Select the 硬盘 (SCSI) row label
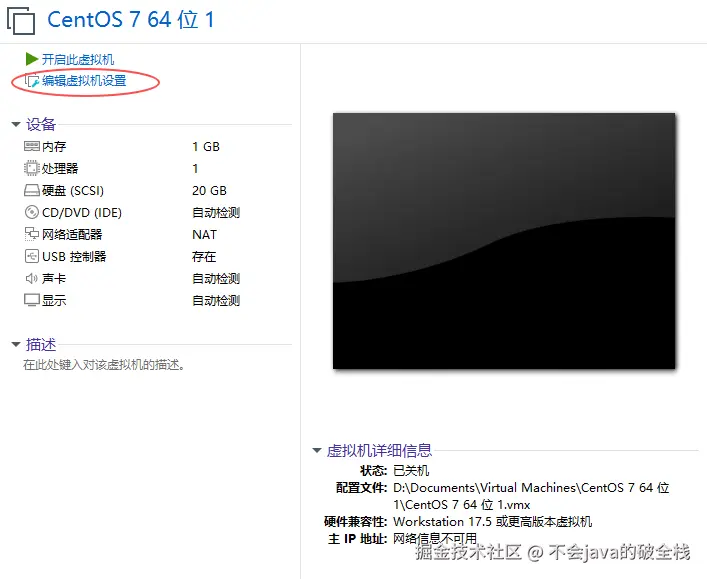Screen dimensions: 707x579 click(x=73, y=191)
